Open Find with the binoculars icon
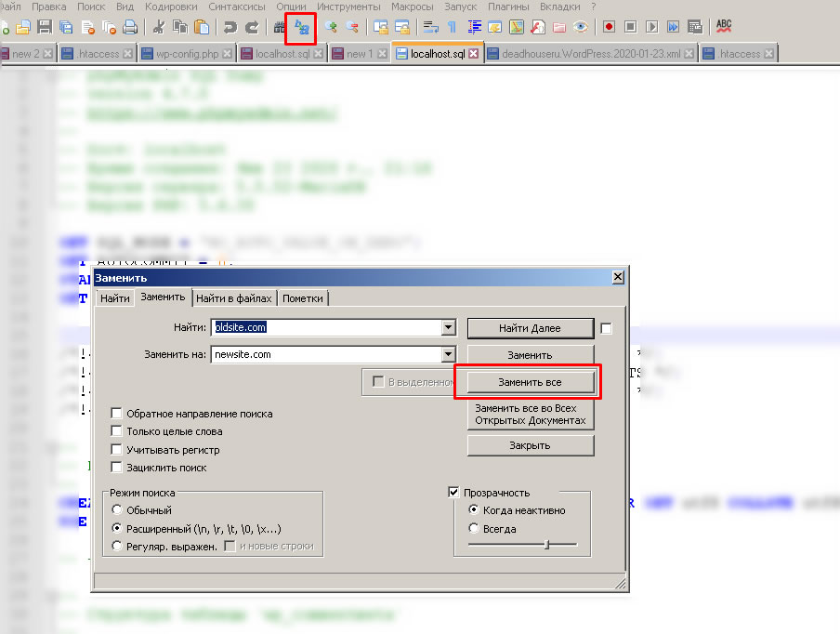The width and height of the screenshot is (840, 634). (279, 27)
